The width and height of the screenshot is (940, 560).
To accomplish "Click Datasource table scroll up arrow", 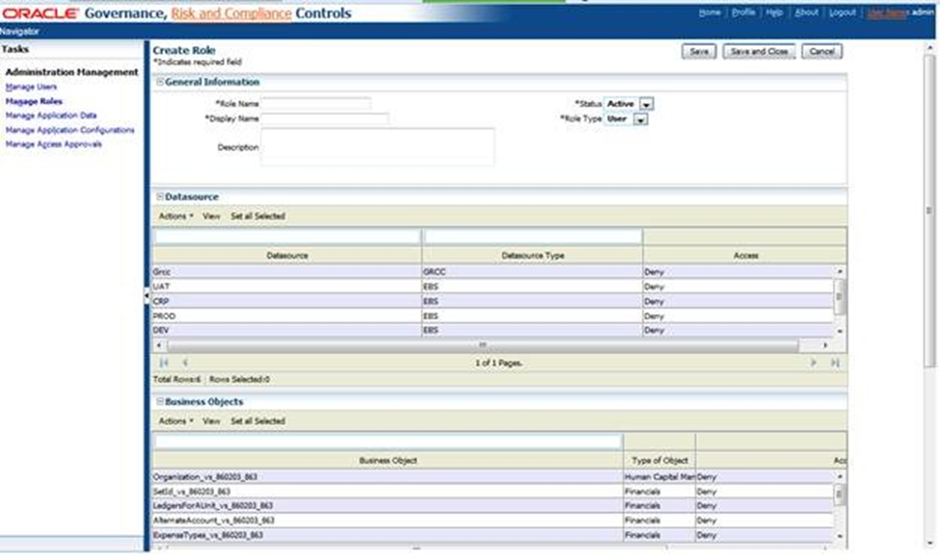I will [x=840, y=272].
